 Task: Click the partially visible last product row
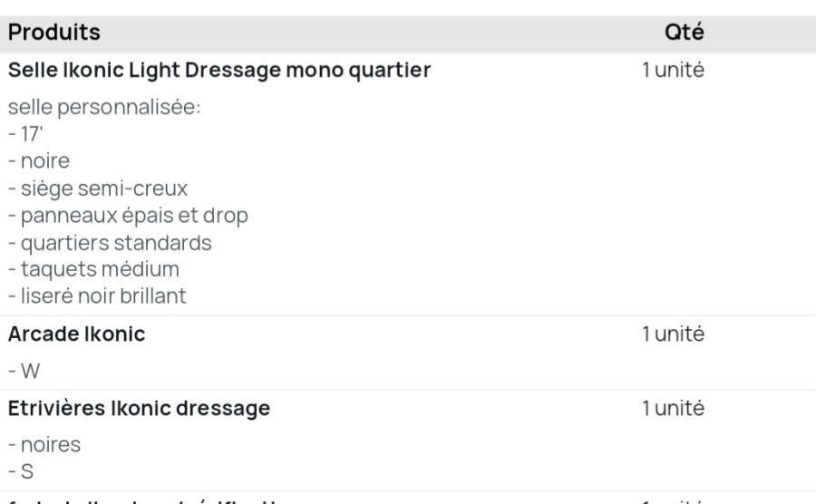(x=408, y=499)
